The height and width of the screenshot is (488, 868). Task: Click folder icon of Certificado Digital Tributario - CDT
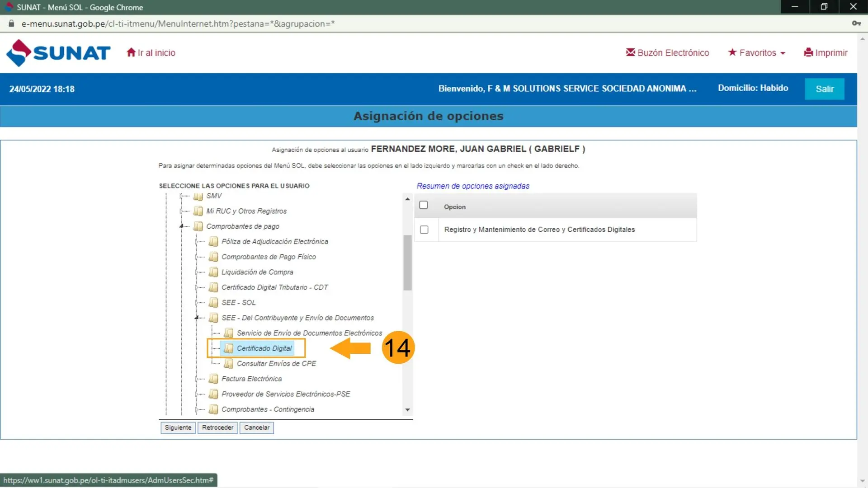pos(213,287)
